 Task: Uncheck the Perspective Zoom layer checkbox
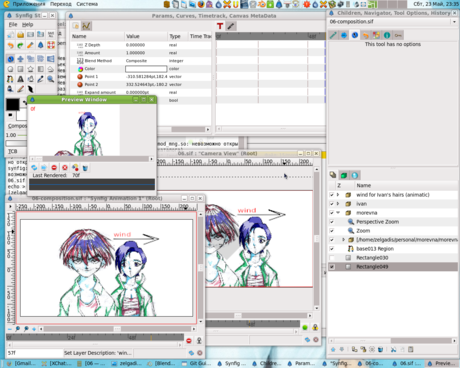[332, 222]
